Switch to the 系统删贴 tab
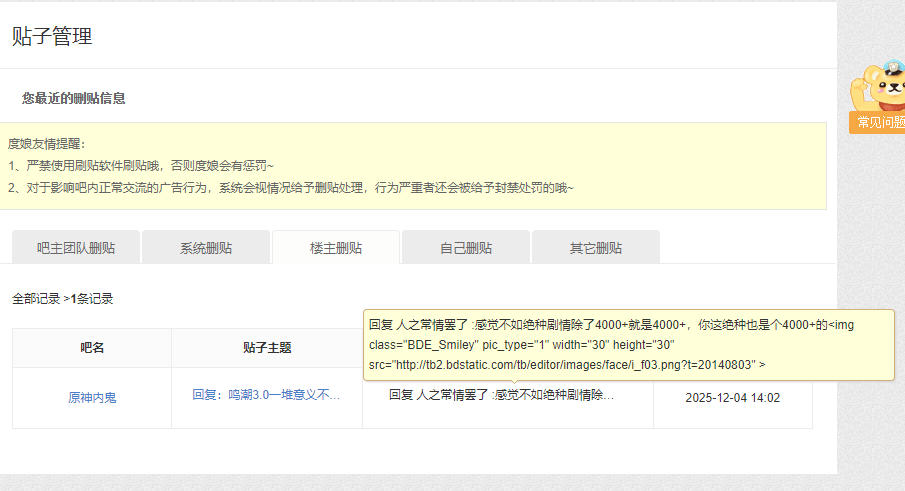Image resolution: width=905 pixels, height=491 pixels. click(206, 248)
